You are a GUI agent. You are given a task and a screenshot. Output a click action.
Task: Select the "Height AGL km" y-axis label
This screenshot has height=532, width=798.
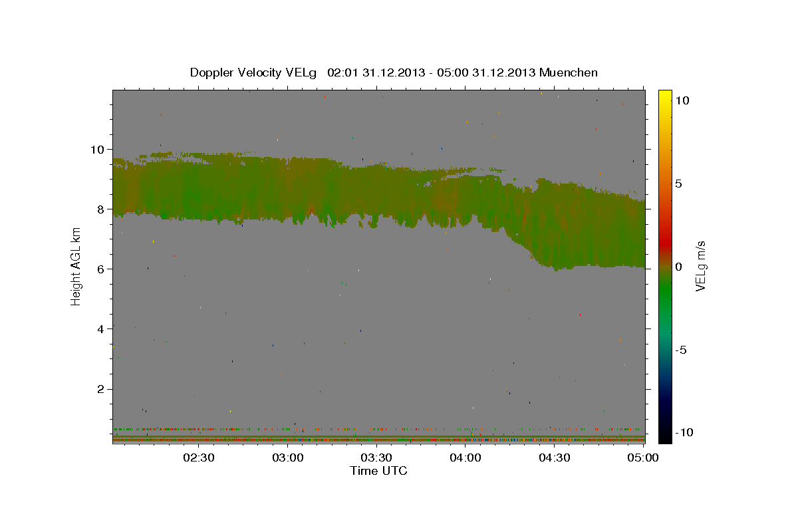point(76,267)
